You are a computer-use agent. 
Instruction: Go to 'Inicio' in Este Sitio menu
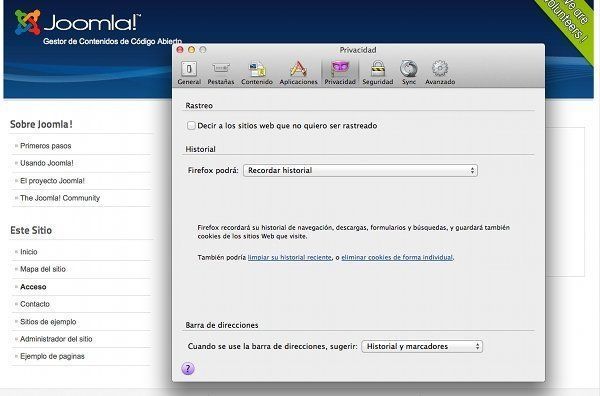(29, 252)
